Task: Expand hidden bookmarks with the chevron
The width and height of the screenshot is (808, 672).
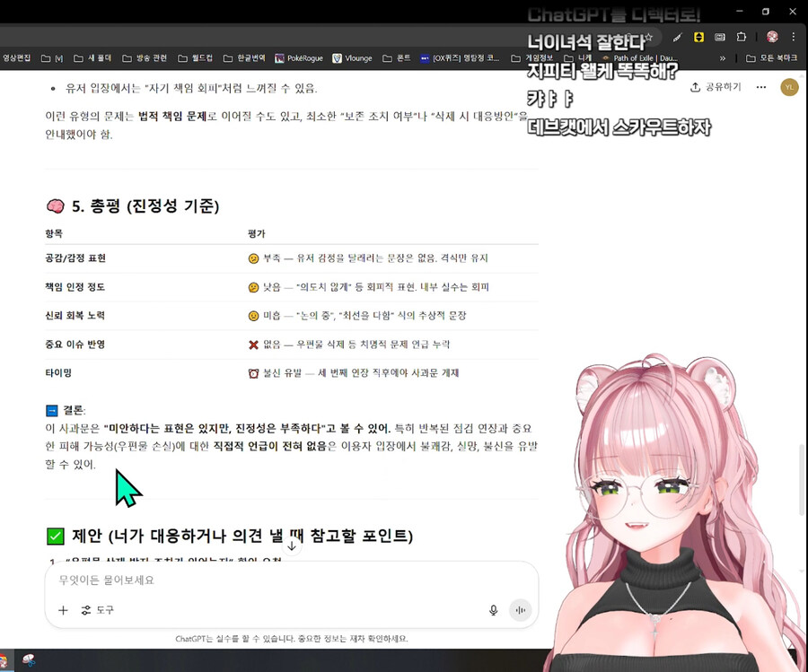Action: tap(723, 58)
